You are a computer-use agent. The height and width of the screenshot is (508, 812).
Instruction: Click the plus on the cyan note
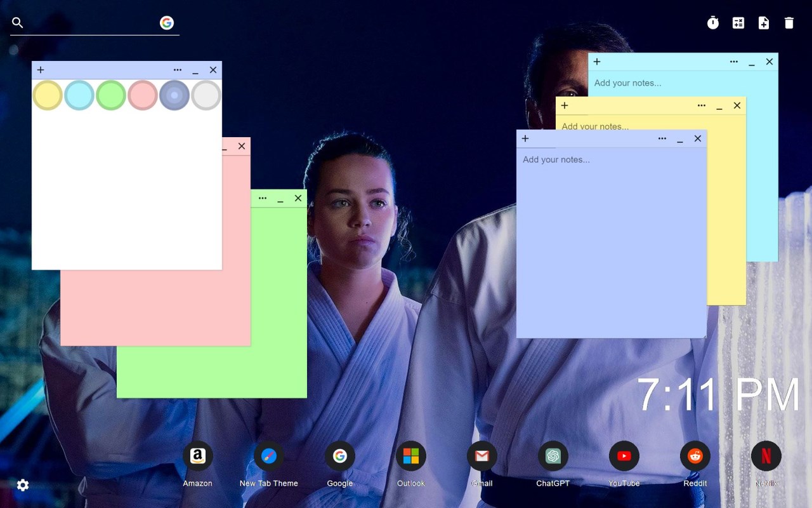pos(597,62)
